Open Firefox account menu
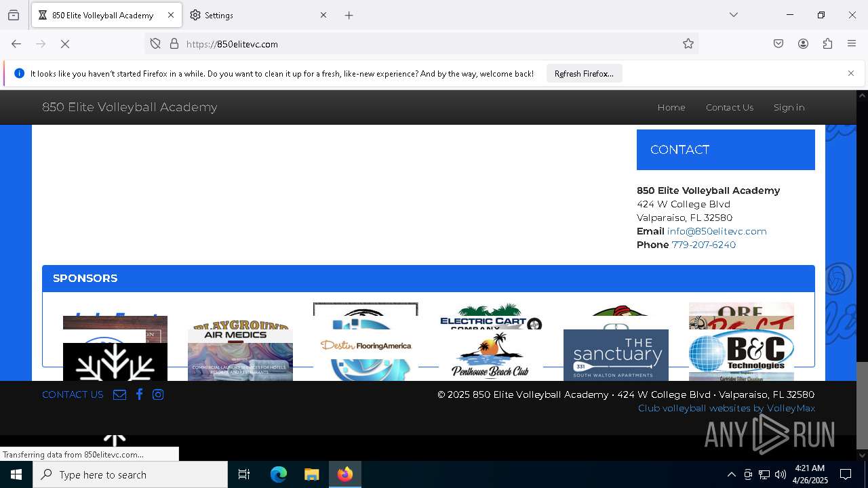The height and width of the screenshot is (488, 868). 803,44
